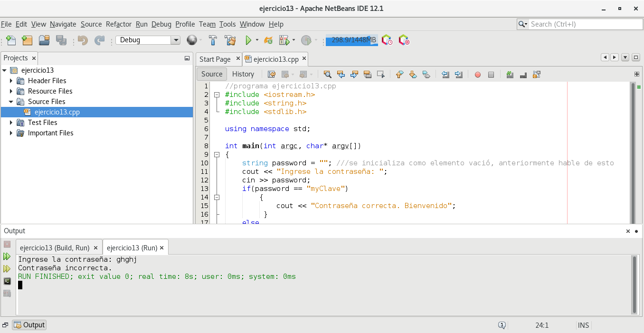Click the Build Project hammer icon

pyautogui.click(x=213, y=40)
